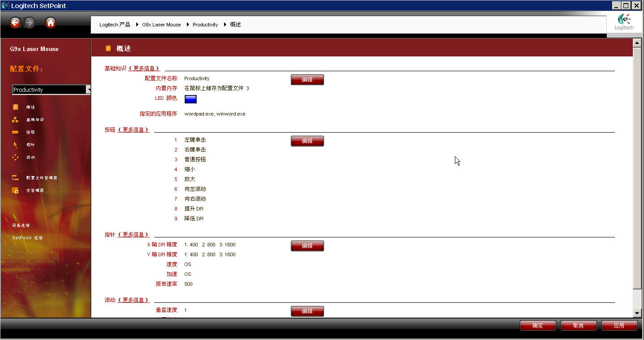Select the basics blocks icon in sidebar
Viewport: 644px width, 340px height.
pyautogui.click(x=16, y=120)
